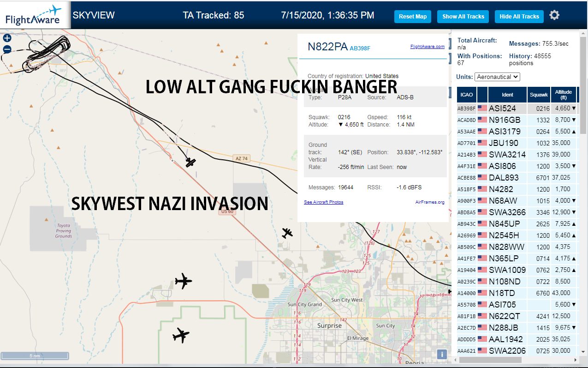Click the flag icon in JBU190 row
The image size is (588, 368).
pos(482,143)
